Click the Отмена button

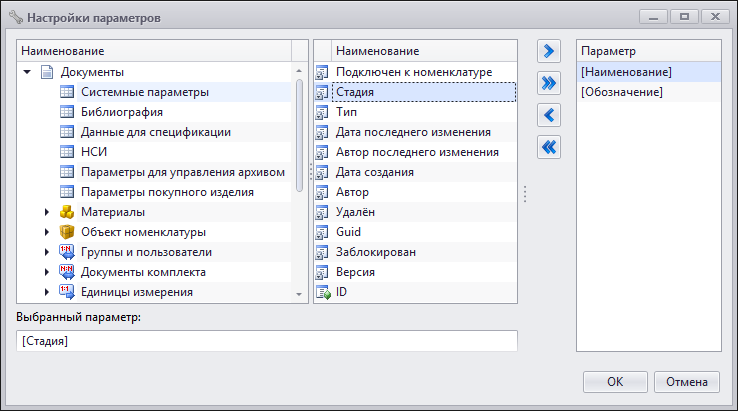tap(687, 381)
